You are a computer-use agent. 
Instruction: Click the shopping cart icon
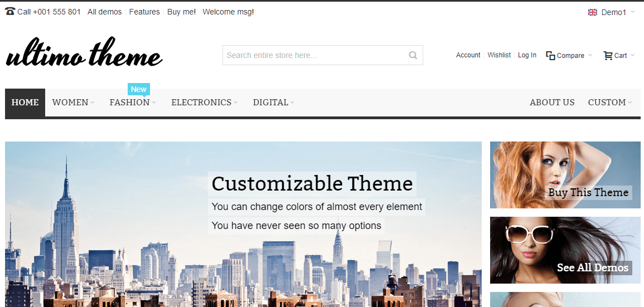coord(608,55)
